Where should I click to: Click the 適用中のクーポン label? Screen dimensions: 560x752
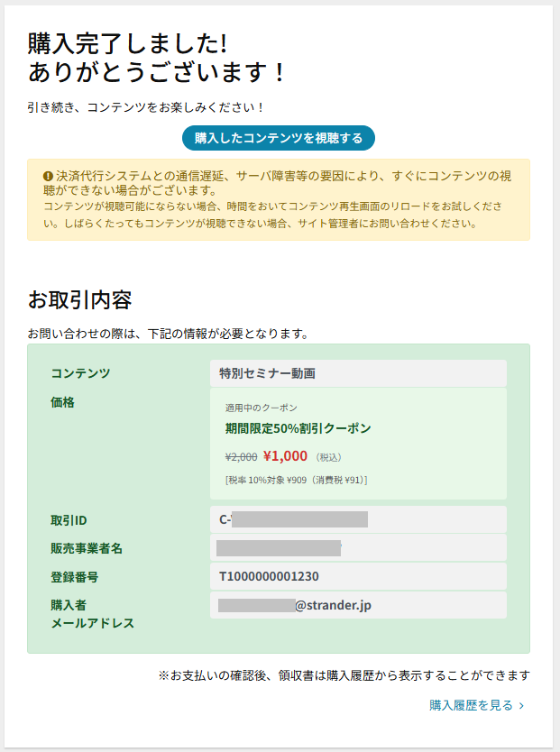261,408
